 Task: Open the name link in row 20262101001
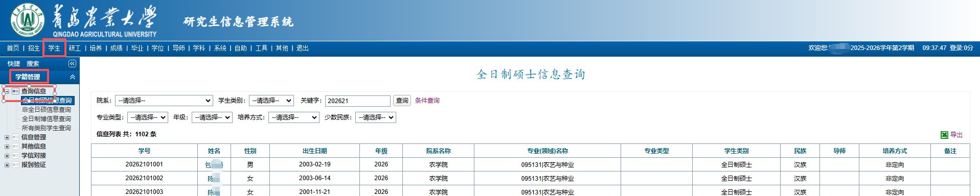click(214, 165)
